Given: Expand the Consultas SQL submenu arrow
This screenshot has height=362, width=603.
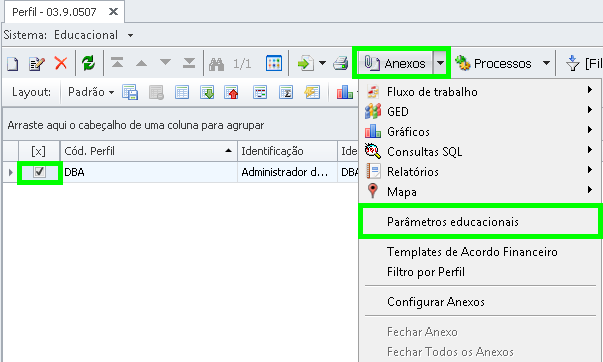Looking at the screenshot, I should coord(590,150).
